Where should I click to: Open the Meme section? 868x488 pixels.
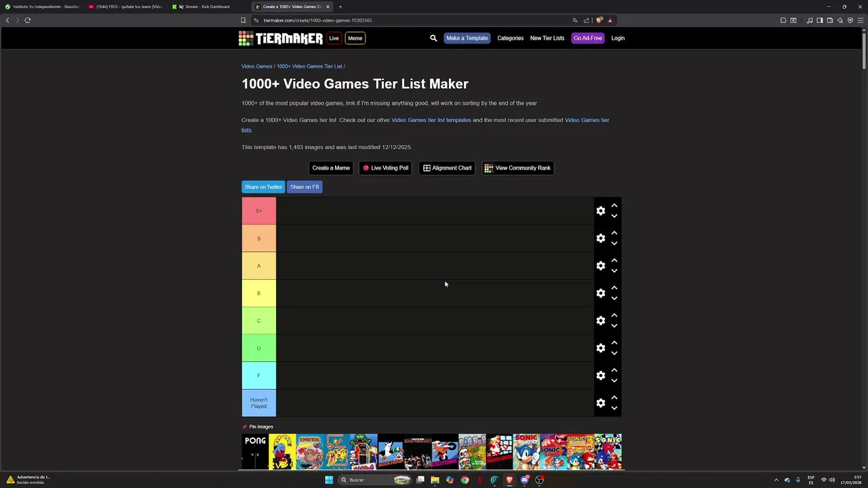click(x=355, y=38)
